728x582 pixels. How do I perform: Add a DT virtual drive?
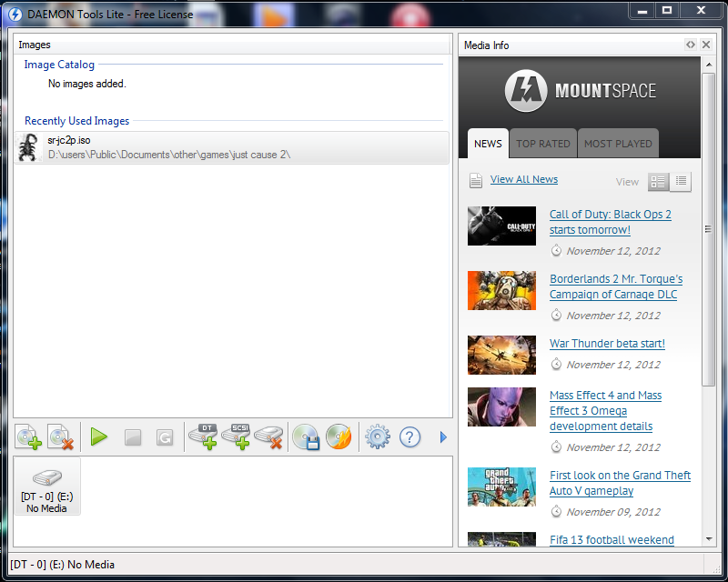coord(203,436)
